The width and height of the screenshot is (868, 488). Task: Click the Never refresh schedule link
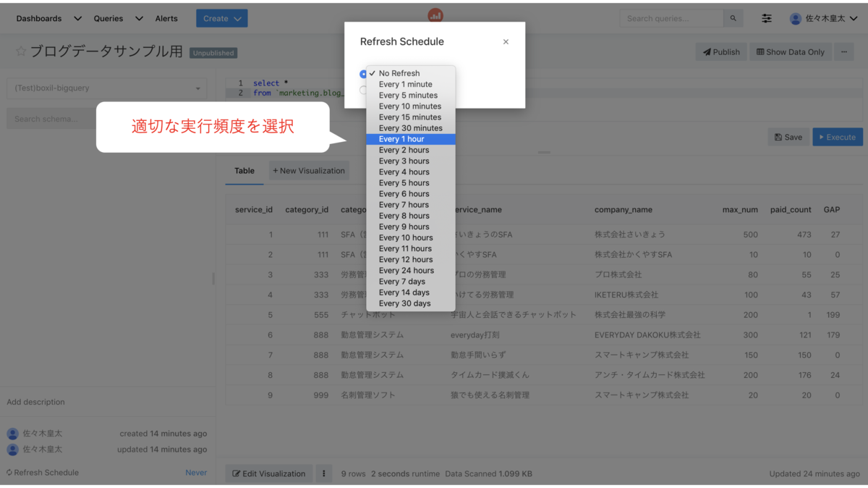point(196,473)
